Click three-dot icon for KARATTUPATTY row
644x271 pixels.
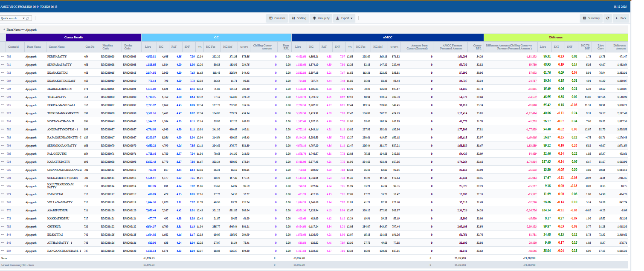coord(3,161)
